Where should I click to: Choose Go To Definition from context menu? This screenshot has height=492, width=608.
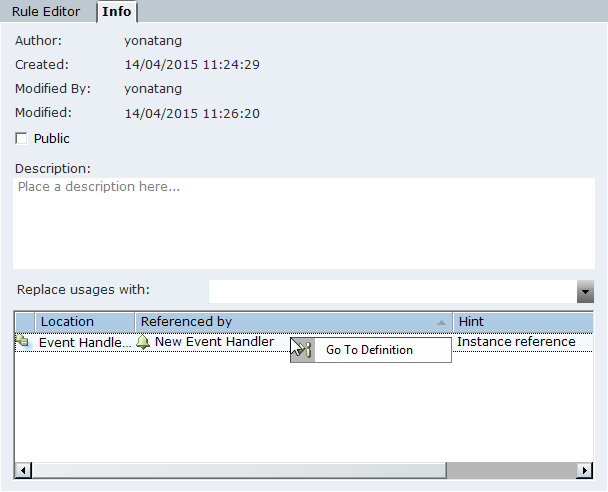369,350
